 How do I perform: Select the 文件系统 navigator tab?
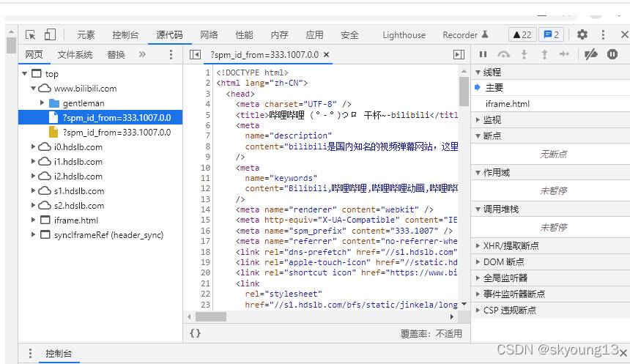(x=75, y=55)
